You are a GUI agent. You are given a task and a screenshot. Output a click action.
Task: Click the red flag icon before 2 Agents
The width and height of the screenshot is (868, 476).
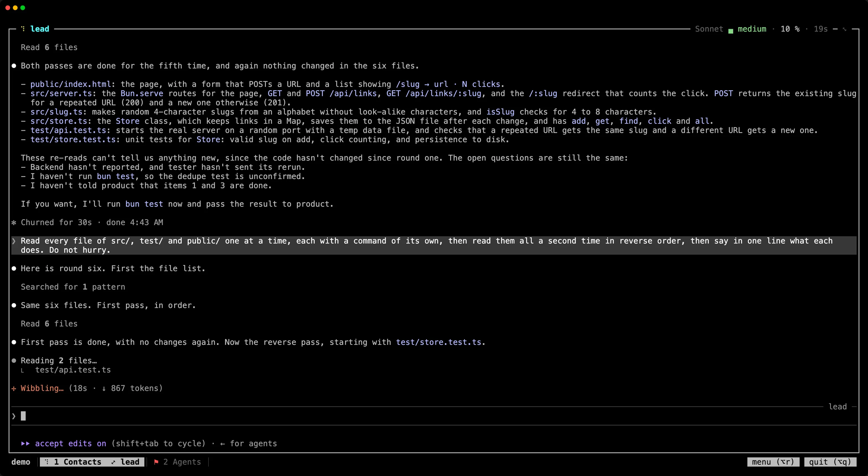[156, 462]
